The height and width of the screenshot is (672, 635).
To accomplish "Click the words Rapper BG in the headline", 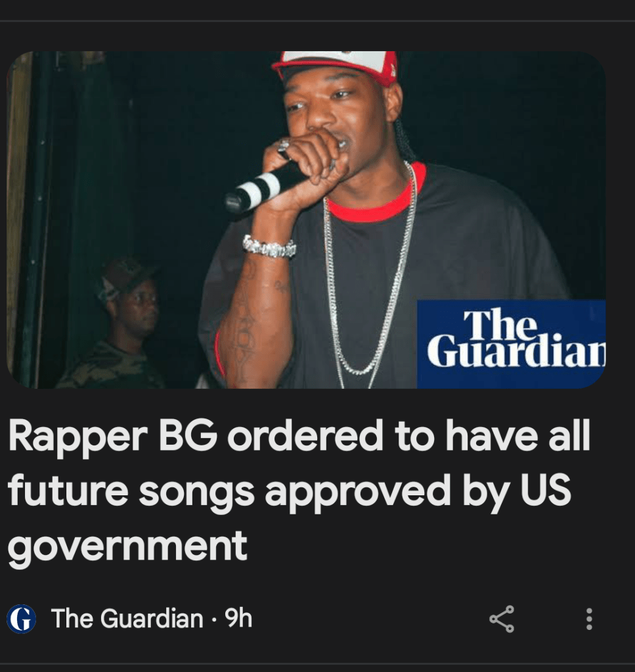I will 112,436.
